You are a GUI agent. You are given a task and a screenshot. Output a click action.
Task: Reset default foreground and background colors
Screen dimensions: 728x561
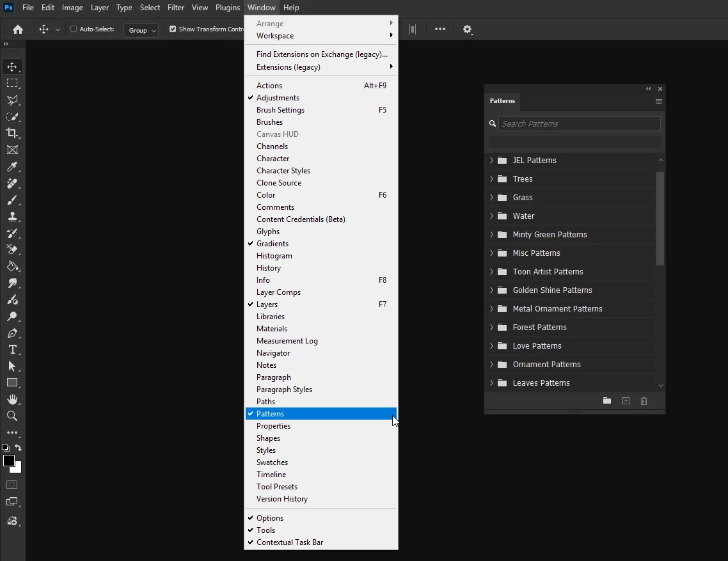tap(6, 448)
